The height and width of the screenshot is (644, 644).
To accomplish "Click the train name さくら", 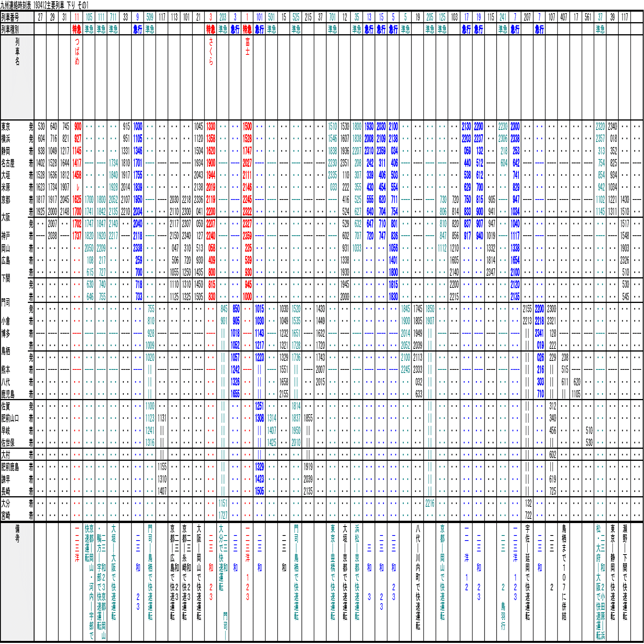I will [211, 52].
